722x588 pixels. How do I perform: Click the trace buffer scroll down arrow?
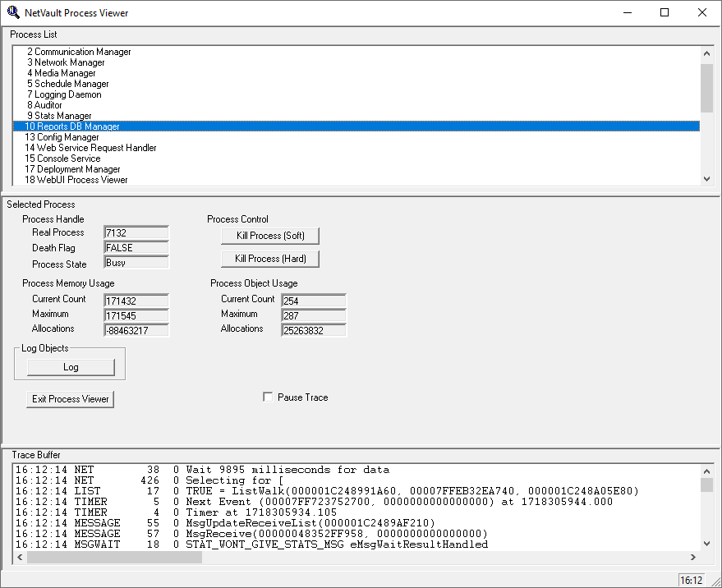tap(707, 544)
